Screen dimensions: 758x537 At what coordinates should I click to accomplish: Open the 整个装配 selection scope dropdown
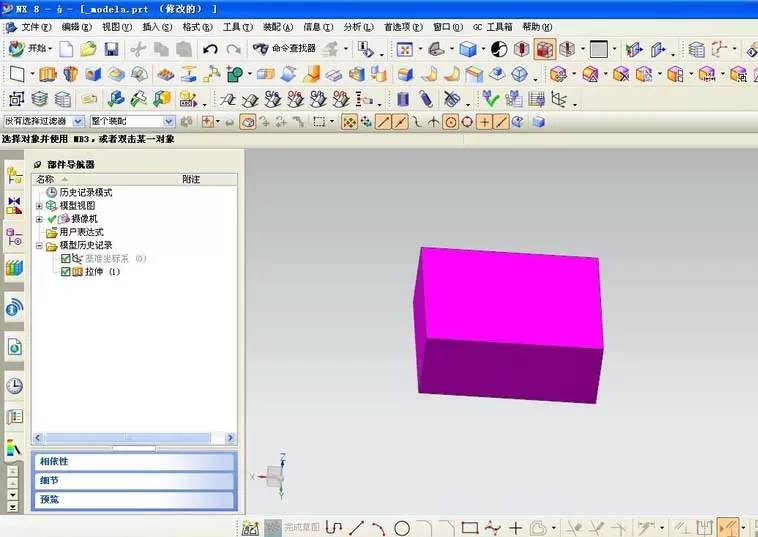click(132, 121)
